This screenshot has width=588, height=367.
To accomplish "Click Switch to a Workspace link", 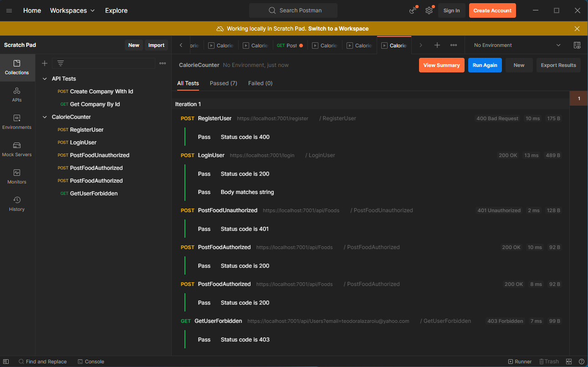I will click(338, 29).
